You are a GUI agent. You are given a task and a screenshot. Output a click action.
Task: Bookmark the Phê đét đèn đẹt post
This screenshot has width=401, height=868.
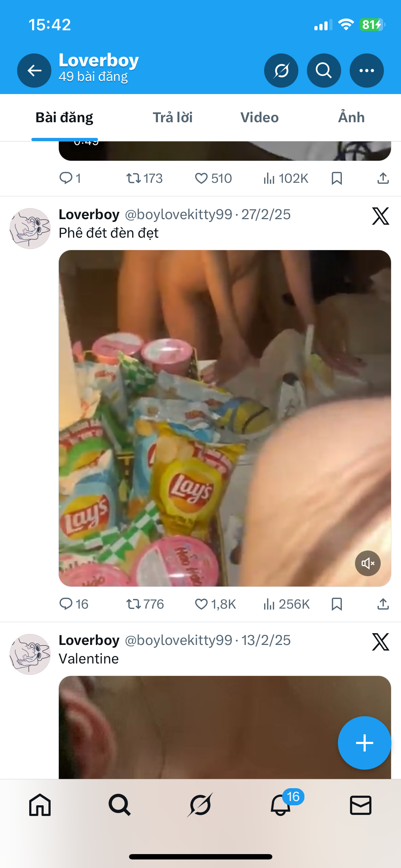click(336, 604)
